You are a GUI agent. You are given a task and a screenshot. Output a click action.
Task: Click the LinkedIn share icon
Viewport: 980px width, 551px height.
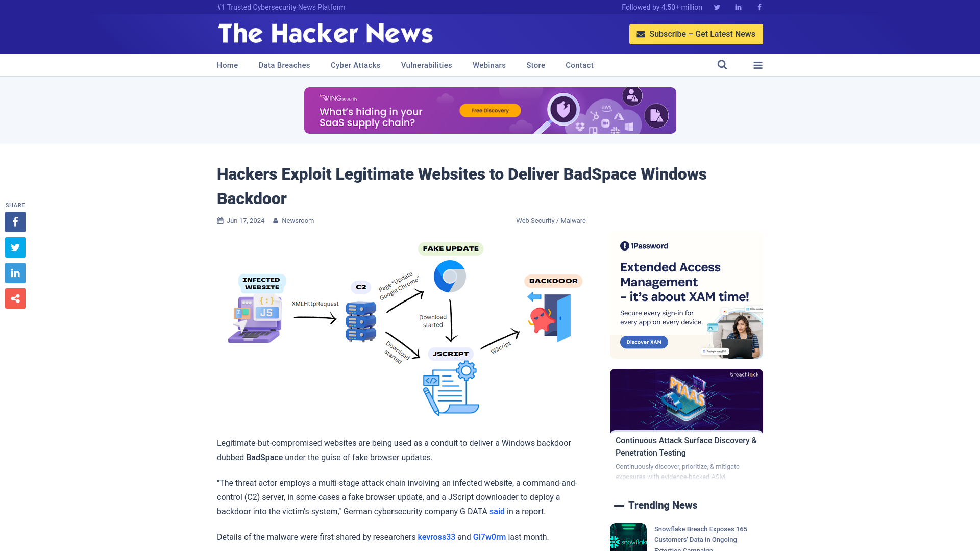15,272
